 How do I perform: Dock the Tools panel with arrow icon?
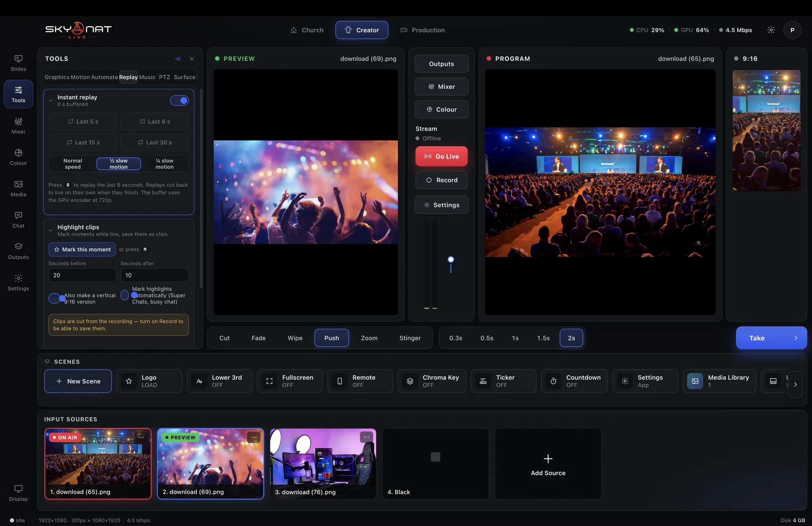point(178,59)
